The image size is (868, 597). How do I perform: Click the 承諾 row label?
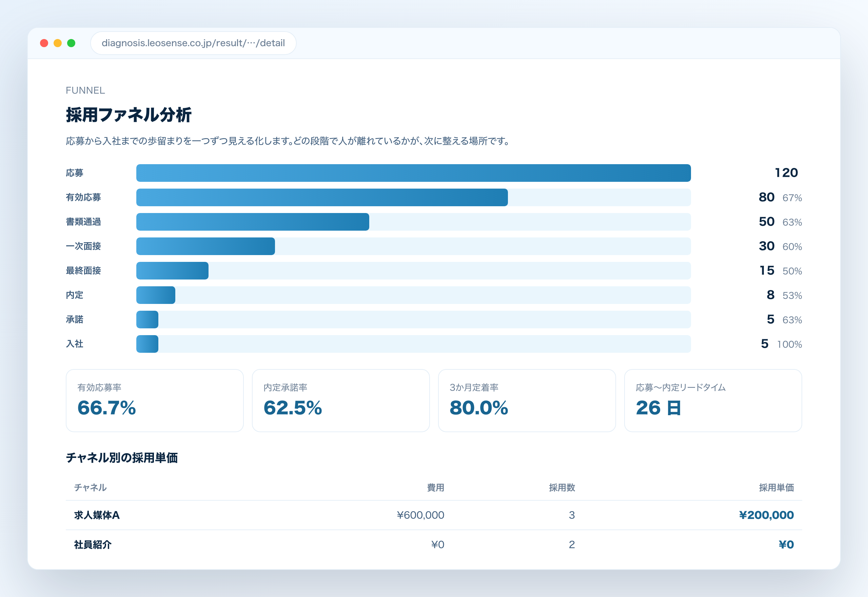(x=75, y=320)
